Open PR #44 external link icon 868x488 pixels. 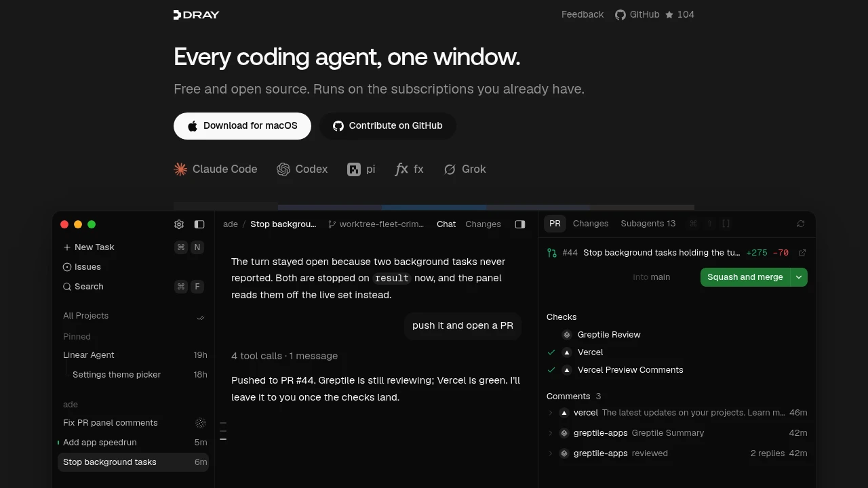click(x=802, y=253)
